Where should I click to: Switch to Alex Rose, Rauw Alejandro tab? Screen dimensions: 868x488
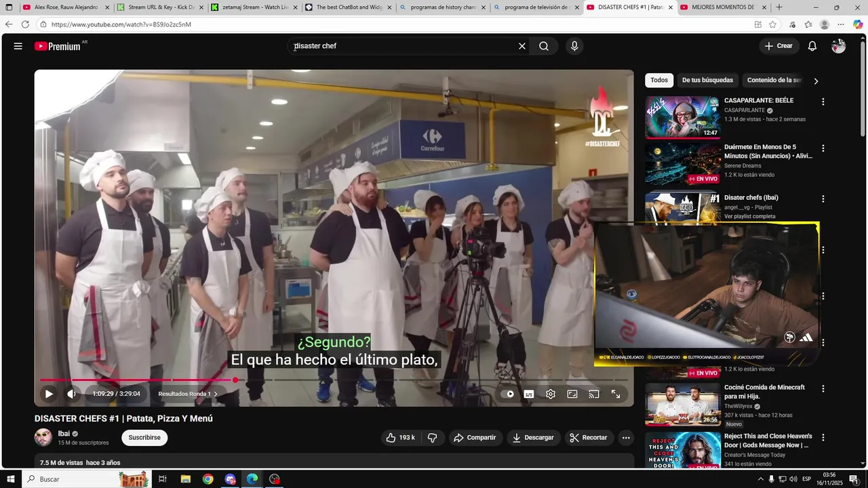click(x=66, y=7)
